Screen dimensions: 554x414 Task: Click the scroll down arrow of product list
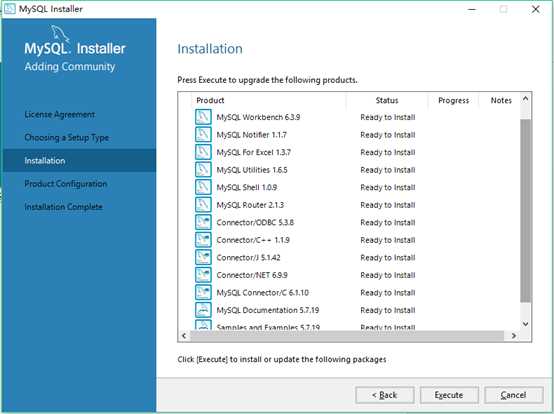[525, 324]
